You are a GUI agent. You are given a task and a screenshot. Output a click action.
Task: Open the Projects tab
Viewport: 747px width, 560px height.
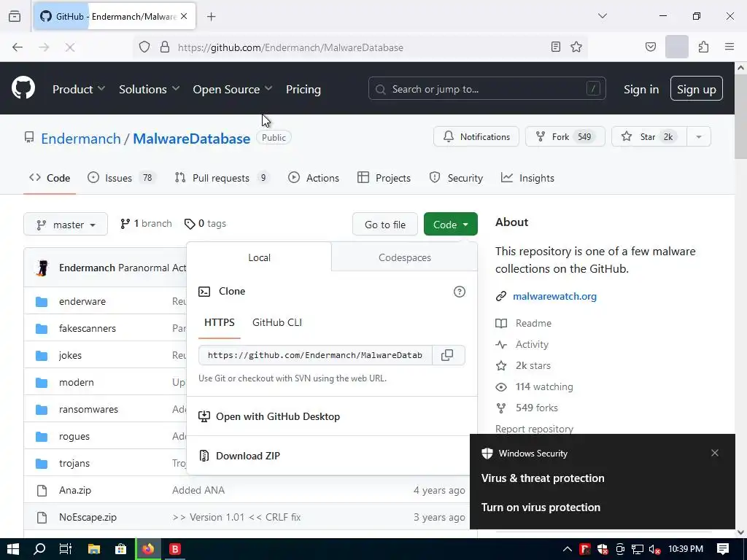384,178
